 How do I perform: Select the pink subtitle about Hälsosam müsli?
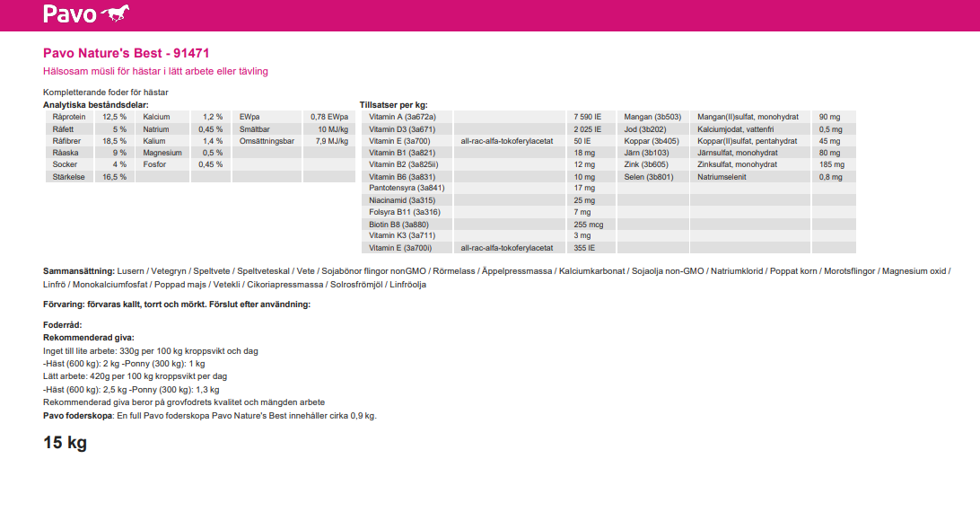pyautogui.click(x=155, y=71)
